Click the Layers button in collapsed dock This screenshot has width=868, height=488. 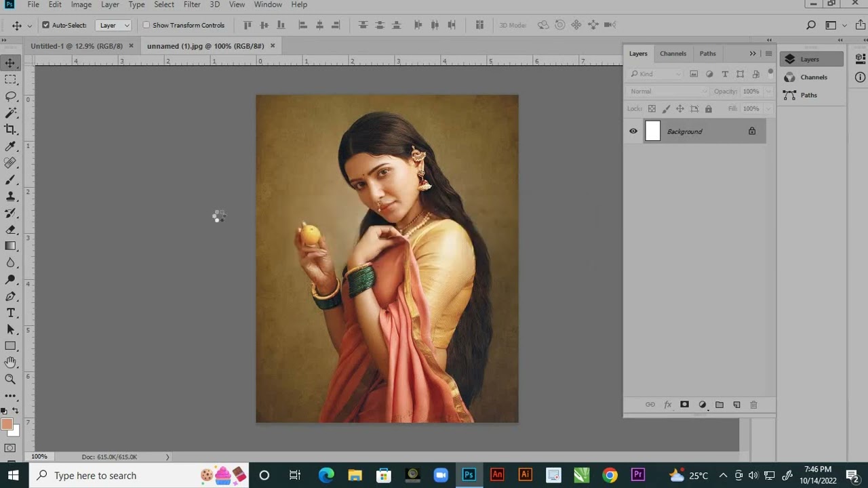pos(811,59)
